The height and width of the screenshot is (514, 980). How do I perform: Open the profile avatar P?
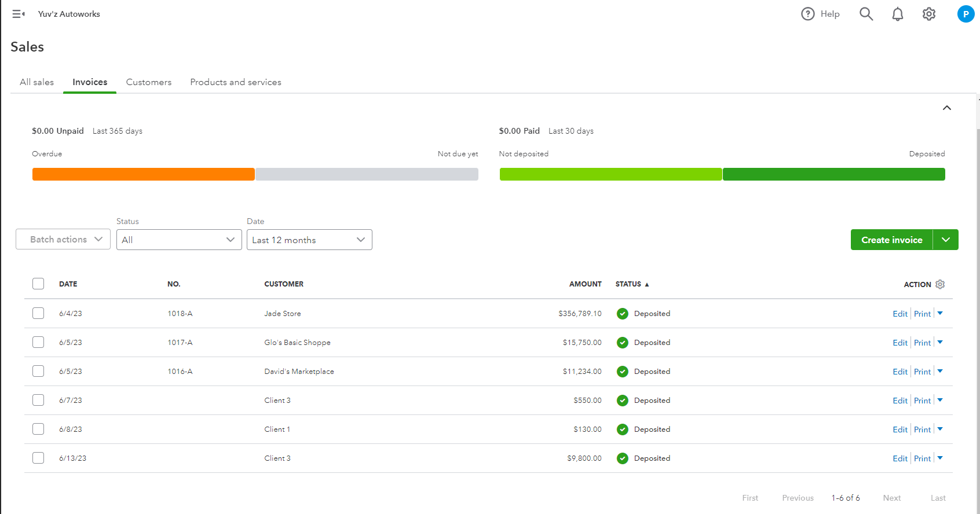[966, 14]
